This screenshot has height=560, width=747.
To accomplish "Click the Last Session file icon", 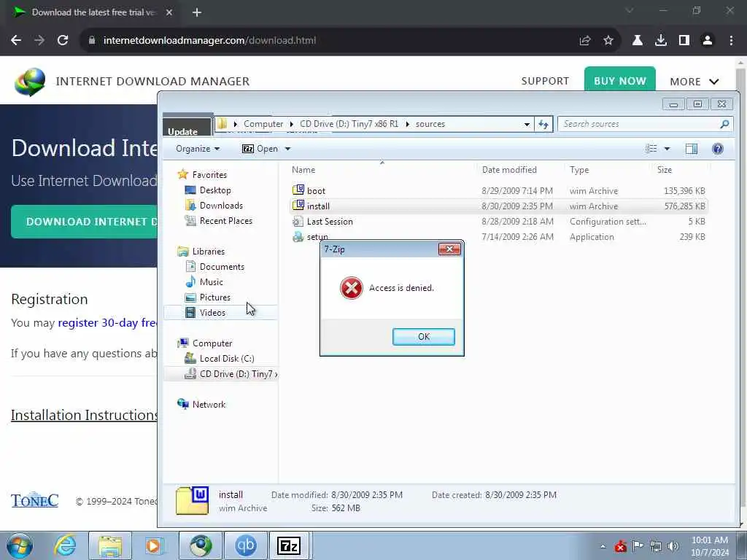I will pyautogui.click(x=298, y=222).
